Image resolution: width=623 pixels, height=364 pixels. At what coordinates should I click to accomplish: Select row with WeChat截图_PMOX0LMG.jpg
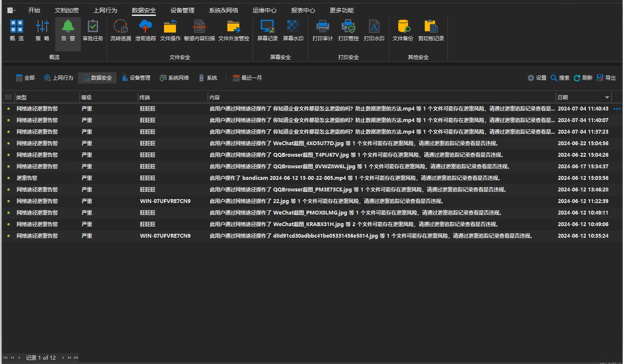[x=312, y=213]
